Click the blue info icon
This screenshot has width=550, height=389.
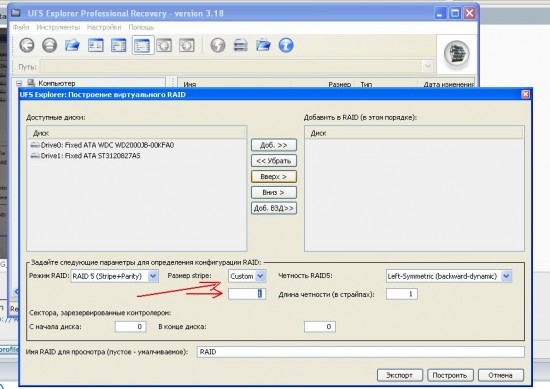coord(286,45)
